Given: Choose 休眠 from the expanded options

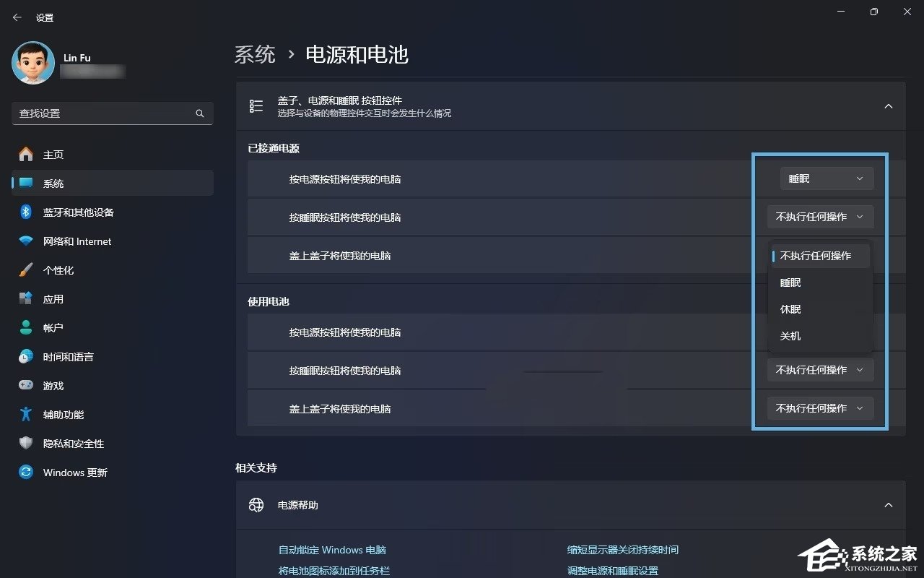Looking at the screenshot, I should pos(790,309).
